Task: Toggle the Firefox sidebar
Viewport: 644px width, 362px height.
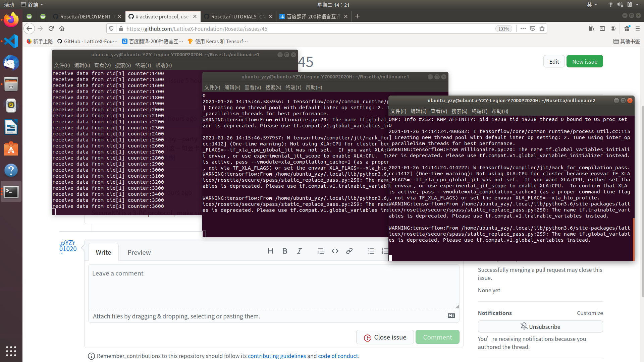Action: point(602,28)
